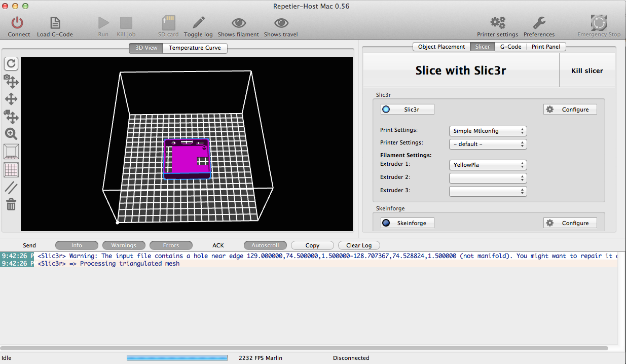Toggle the Info log filter
This screenshot has width=626, height=364.
coord(77,245)
